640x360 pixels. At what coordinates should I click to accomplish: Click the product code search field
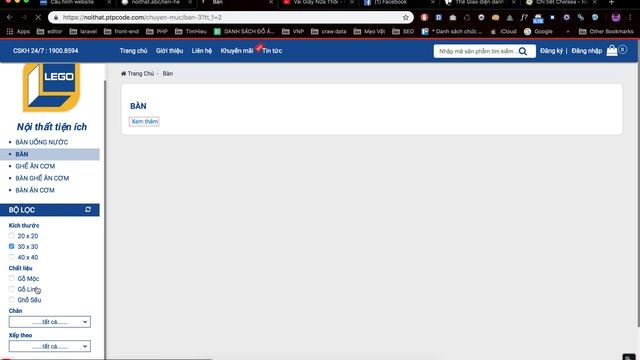click(476, 51)
